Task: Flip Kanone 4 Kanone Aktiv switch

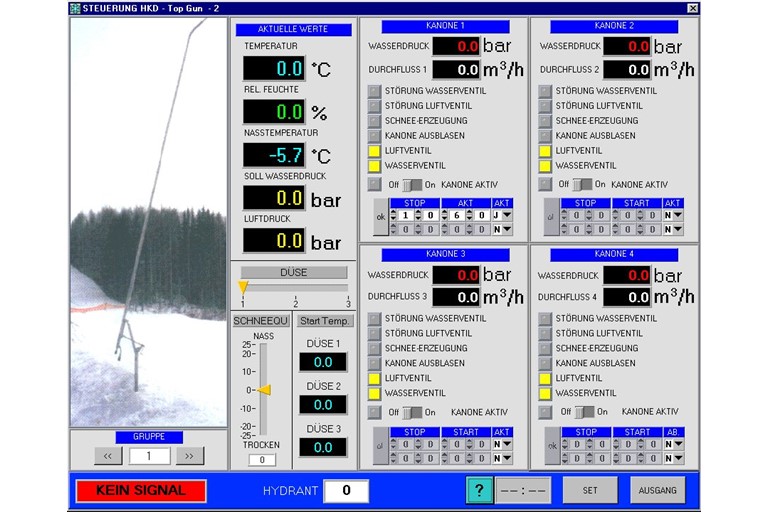Action: tap(583, 412)
